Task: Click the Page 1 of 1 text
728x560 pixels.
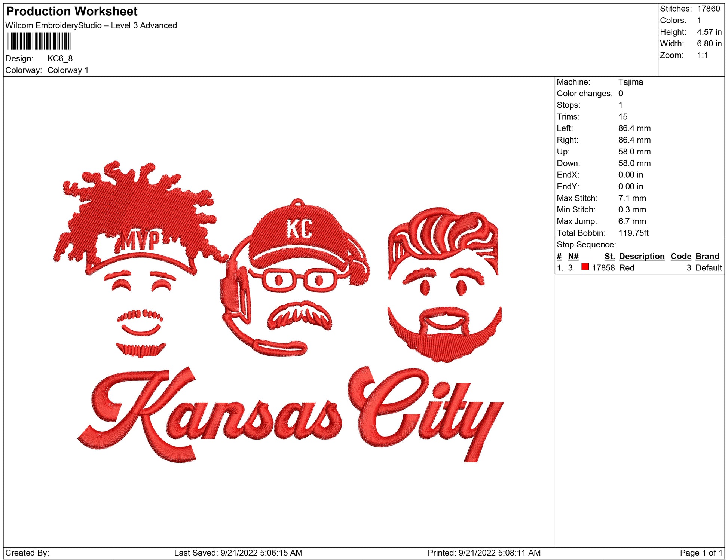Action: point(701,553)
